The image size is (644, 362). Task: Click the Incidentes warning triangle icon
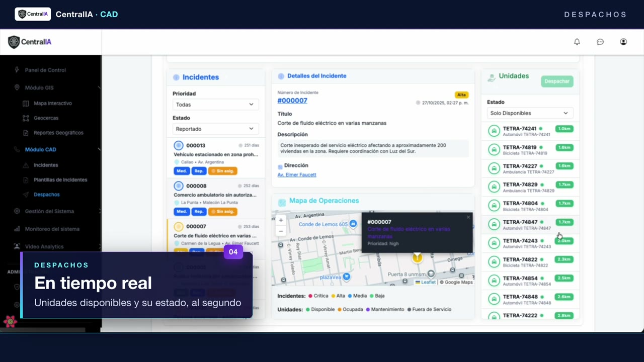(x=26, y=165)
